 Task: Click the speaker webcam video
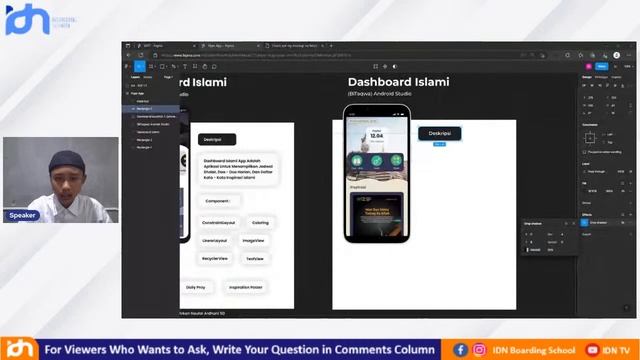point(61,180)
